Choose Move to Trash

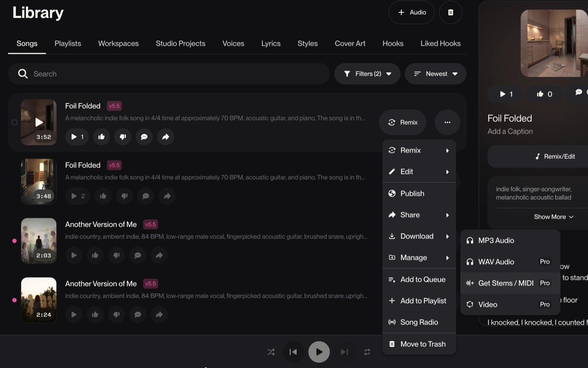[x=419, y=344]
